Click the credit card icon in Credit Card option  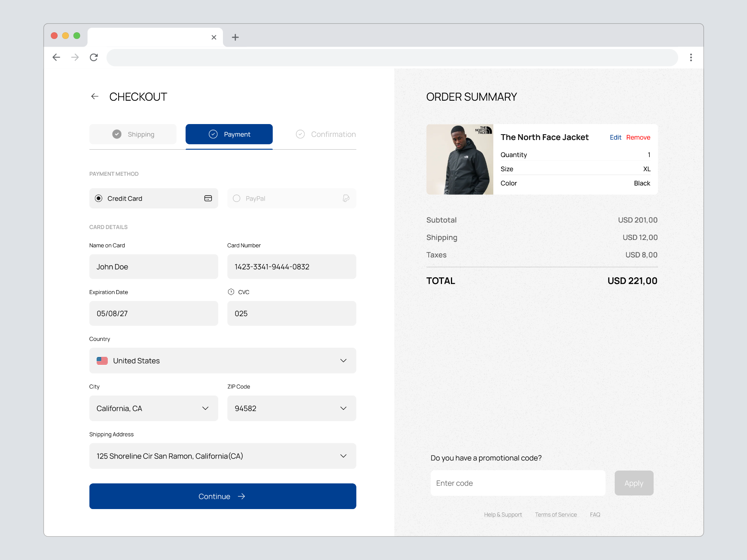click(208, 198)
